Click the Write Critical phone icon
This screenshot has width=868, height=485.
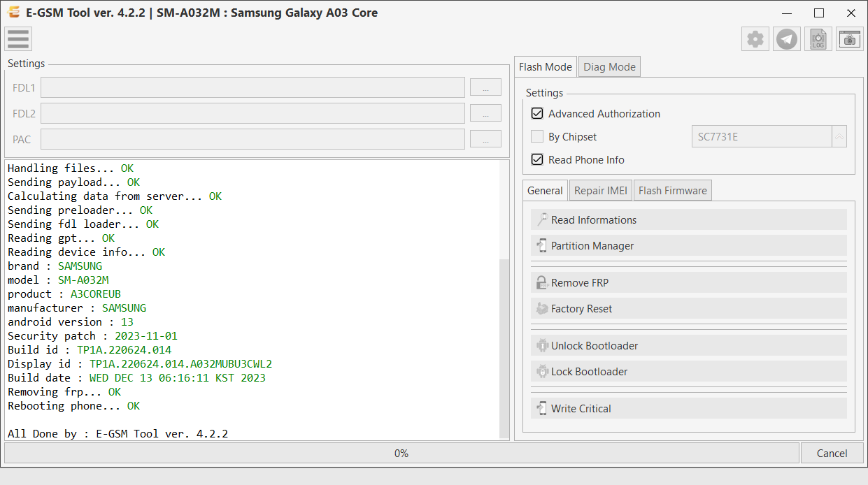point(542,408)
